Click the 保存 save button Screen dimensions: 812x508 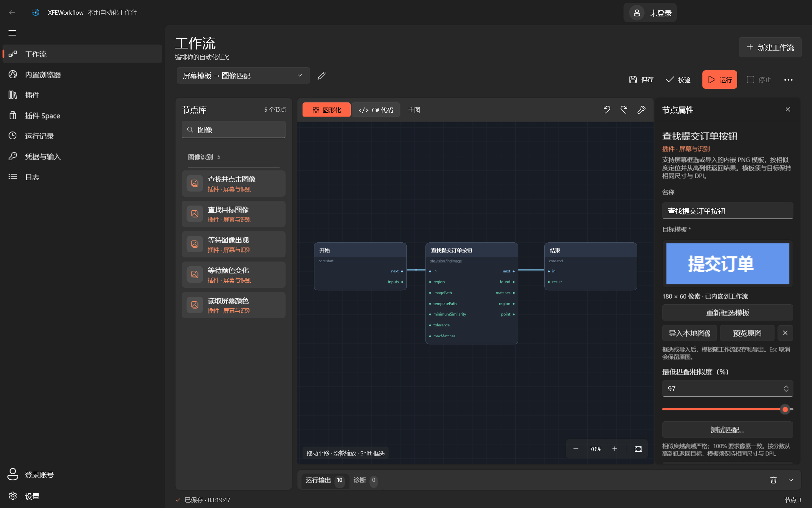point(641,80)
